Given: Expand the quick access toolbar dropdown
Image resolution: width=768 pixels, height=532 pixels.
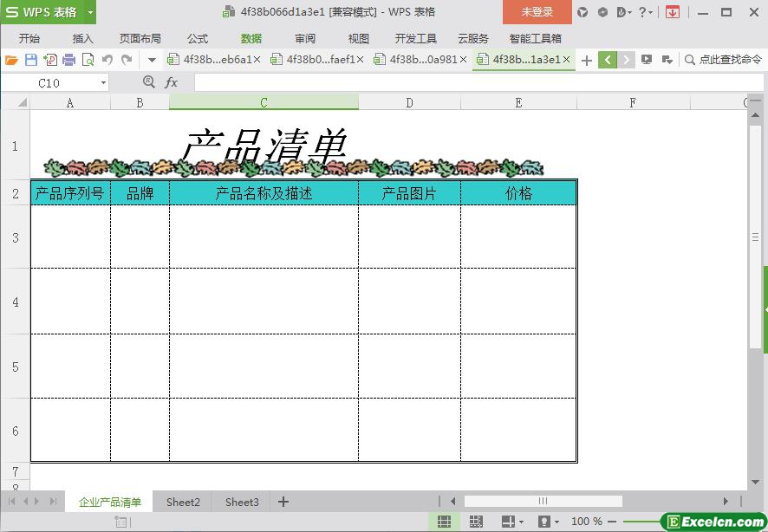Looking at the screenshot, I should pyautogui.click(x=152, y=60).
